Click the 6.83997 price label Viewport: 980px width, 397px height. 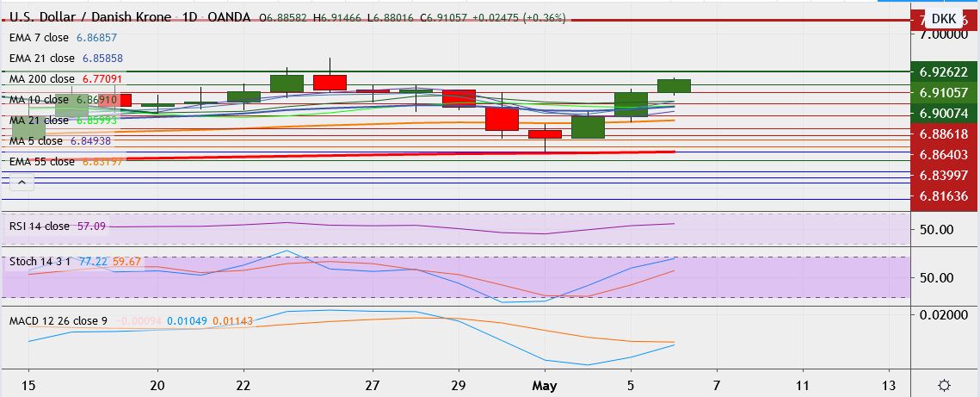pyautogui.click(x=944, y=175)
